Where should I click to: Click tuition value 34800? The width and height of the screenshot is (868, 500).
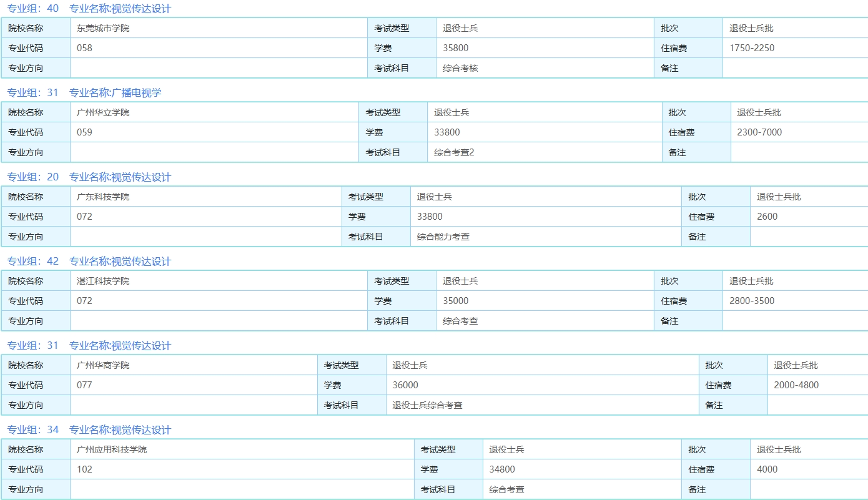[502, 469]
